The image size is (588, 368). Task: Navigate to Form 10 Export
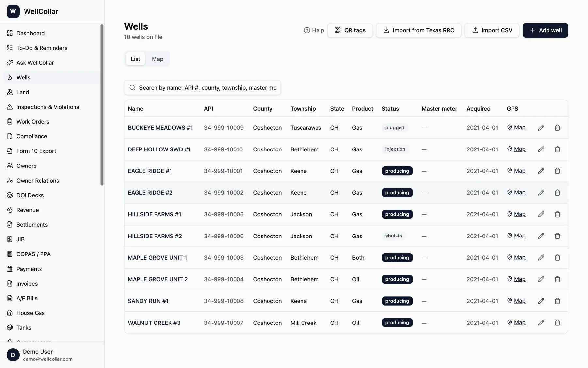click(x=52, y=151)
